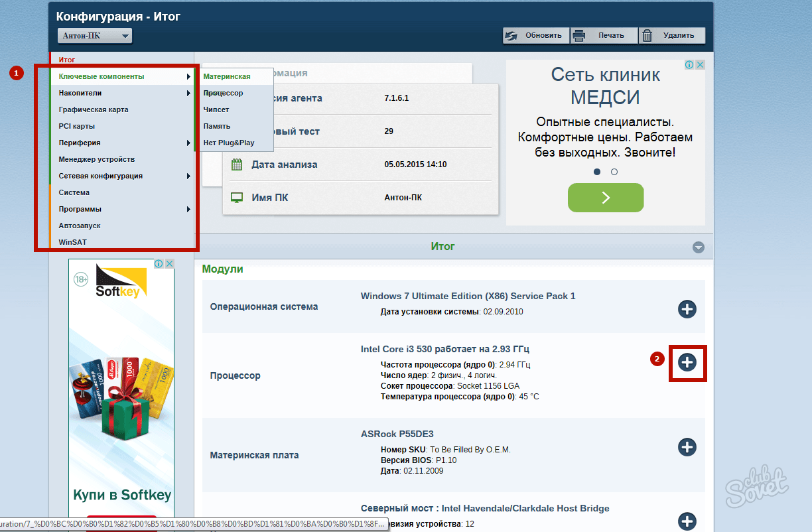Click plus icon in Операционная система row
Viewport: 812px width, 532px height.
687,308
